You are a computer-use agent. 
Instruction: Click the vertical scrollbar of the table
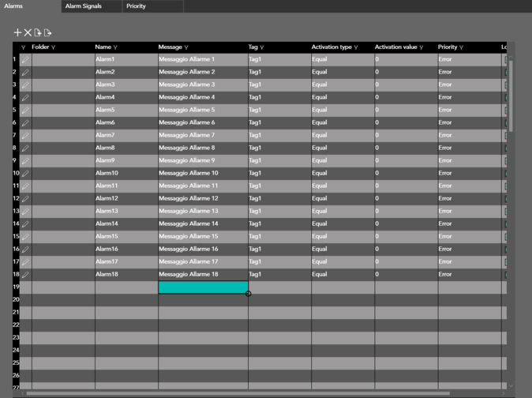pyautogui.click(x=511, y=95)
